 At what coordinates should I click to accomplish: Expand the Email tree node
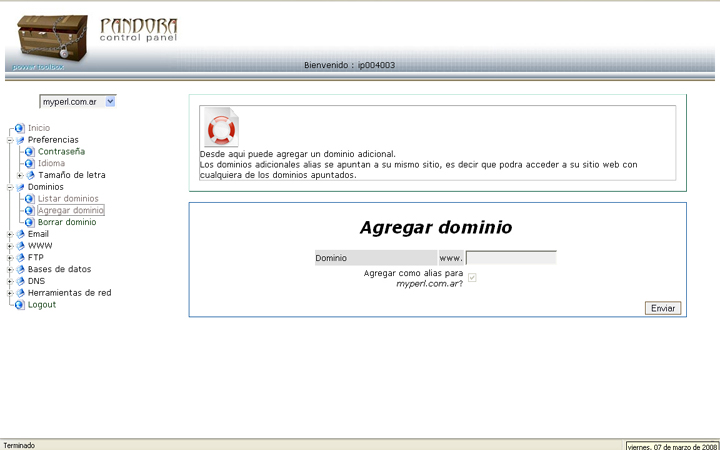[x=10, y=234]
